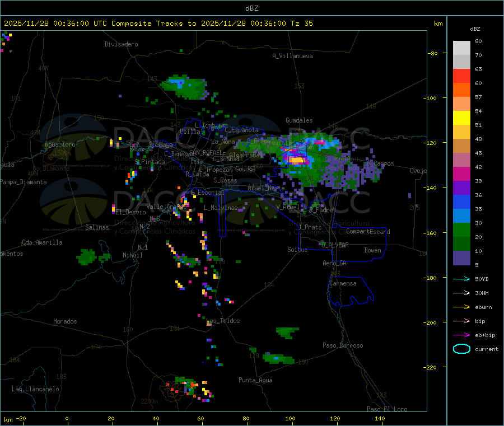The width and height of the screenshot is (504, 426).
Task: Click the Divisadero label at top
Action: [121, 44]
